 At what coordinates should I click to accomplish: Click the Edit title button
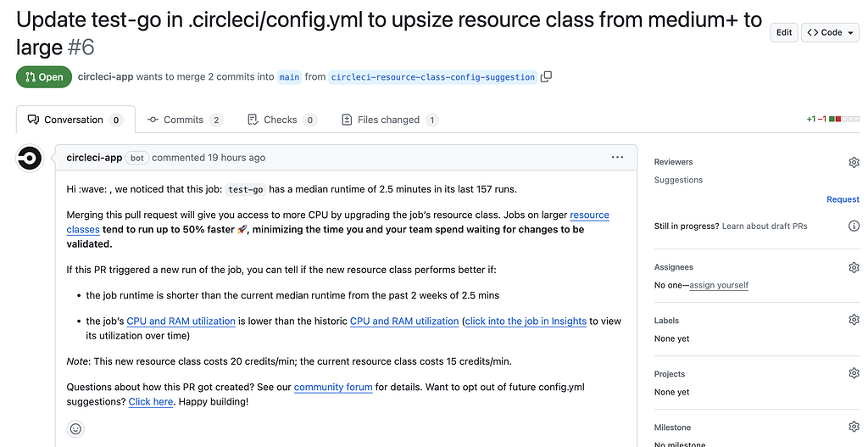point(784,32)
